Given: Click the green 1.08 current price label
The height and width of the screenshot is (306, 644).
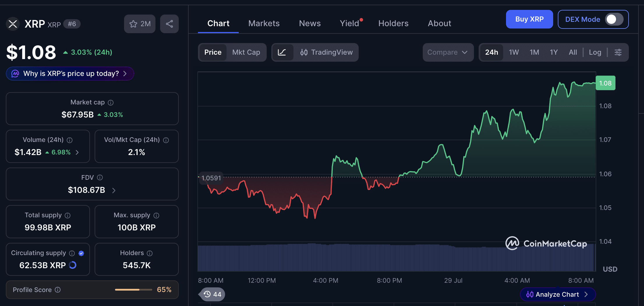Looking at the screenshot, I should 605,83.
